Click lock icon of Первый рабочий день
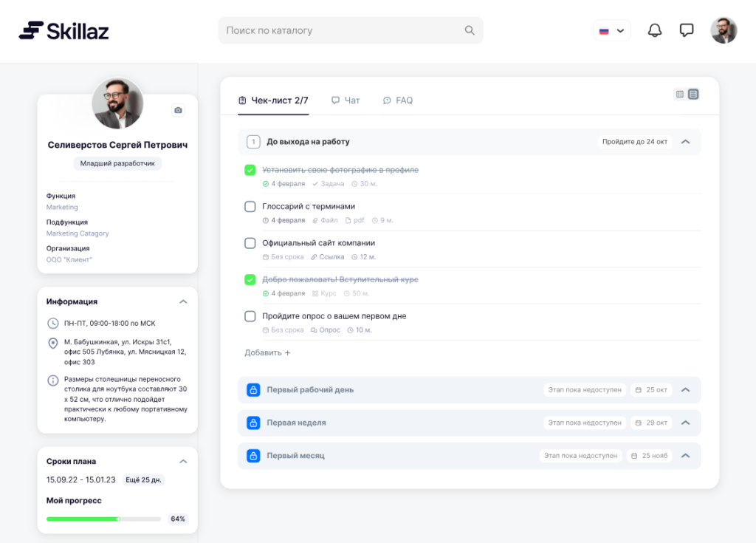Image resolution: width=756 pixels, height=543 pixels. pos(253,389)
